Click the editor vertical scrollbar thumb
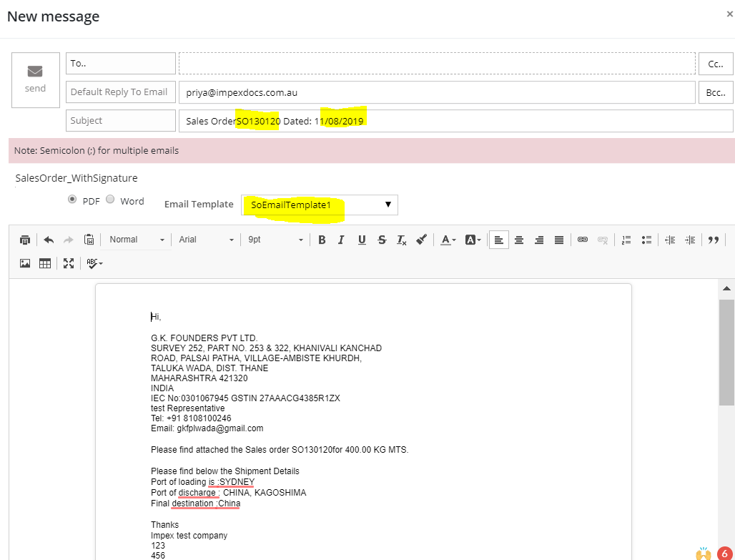 click(x=726, y=352)
